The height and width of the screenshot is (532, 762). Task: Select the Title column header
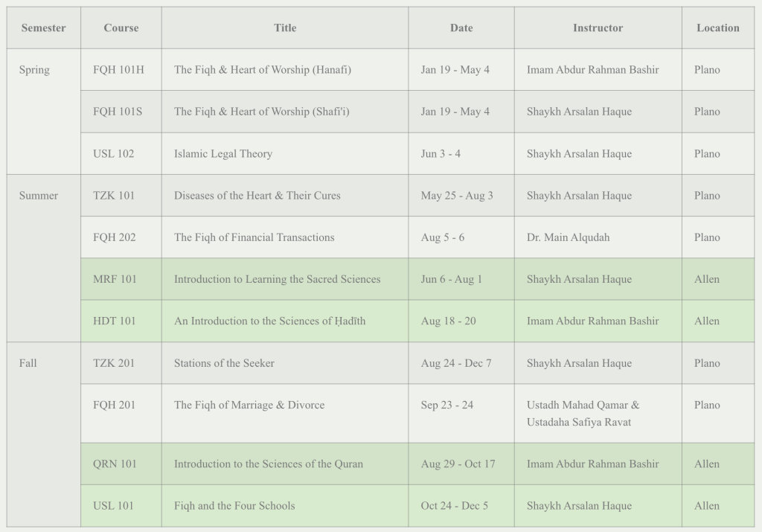[285, 28]
